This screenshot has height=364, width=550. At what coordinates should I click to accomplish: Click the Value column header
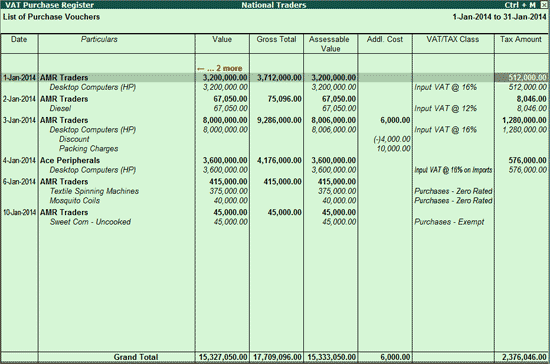[x=222, y=39]
